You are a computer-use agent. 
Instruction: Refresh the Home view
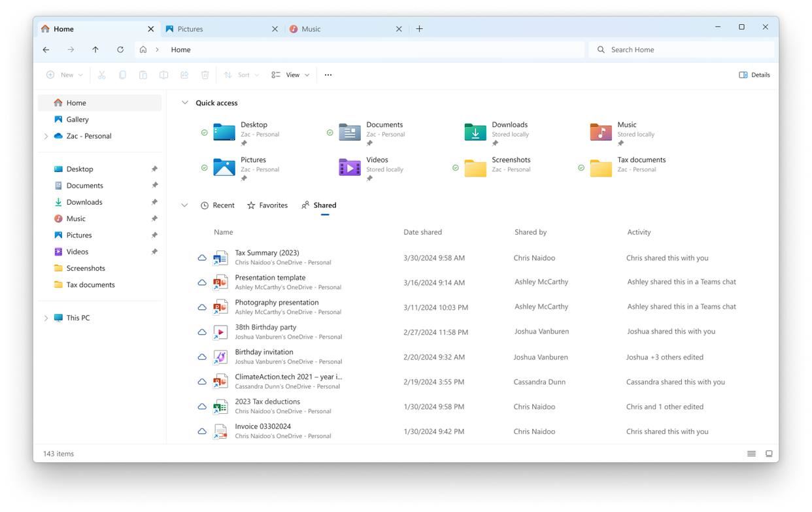pos(120,50)
